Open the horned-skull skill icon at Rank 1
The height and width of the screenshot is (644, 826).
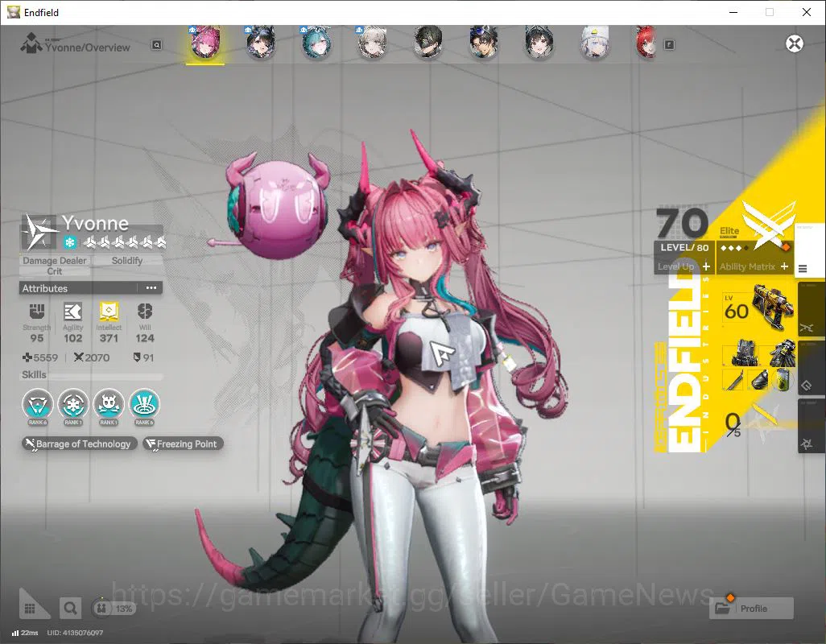point(109,406)
